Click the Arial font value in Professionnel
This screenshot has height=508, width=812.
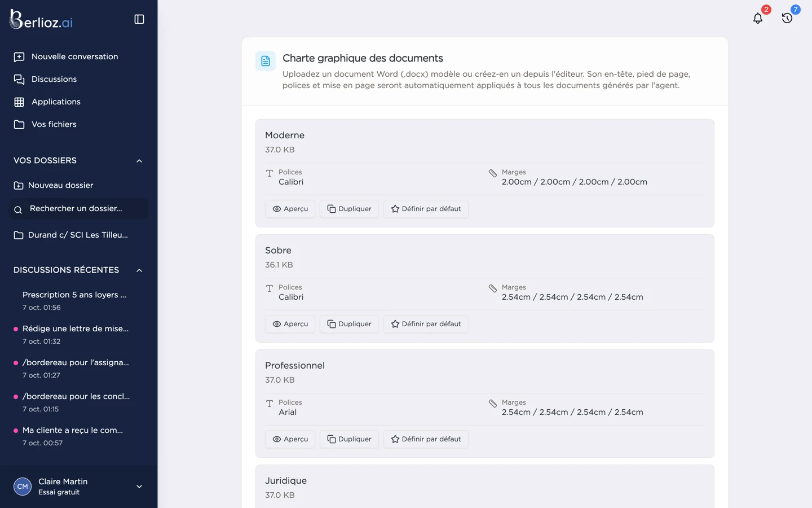coord(288,413)
